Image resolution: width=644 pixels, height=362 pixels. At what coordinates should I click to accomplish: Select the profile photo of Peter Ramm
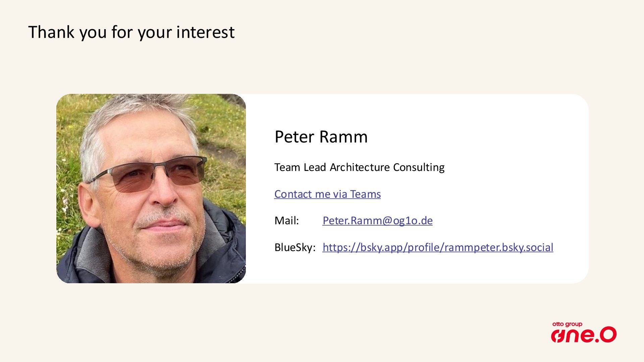pos(151,188)
